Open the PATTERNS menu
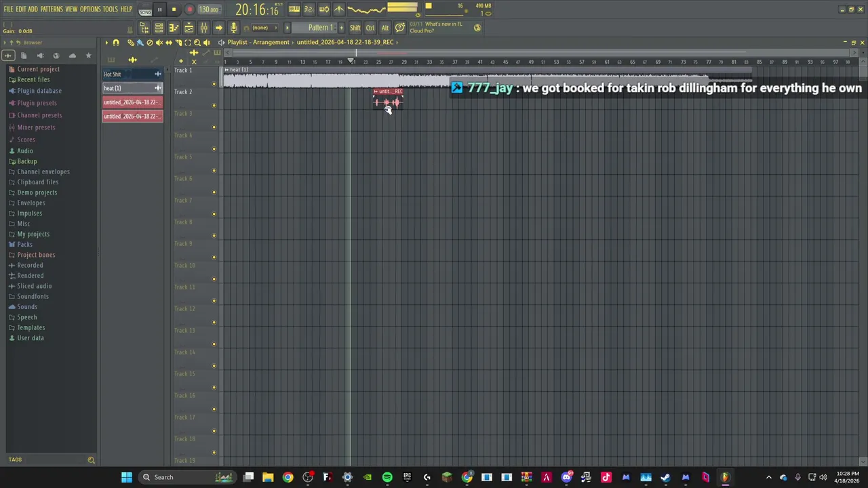 click(51, 9)
